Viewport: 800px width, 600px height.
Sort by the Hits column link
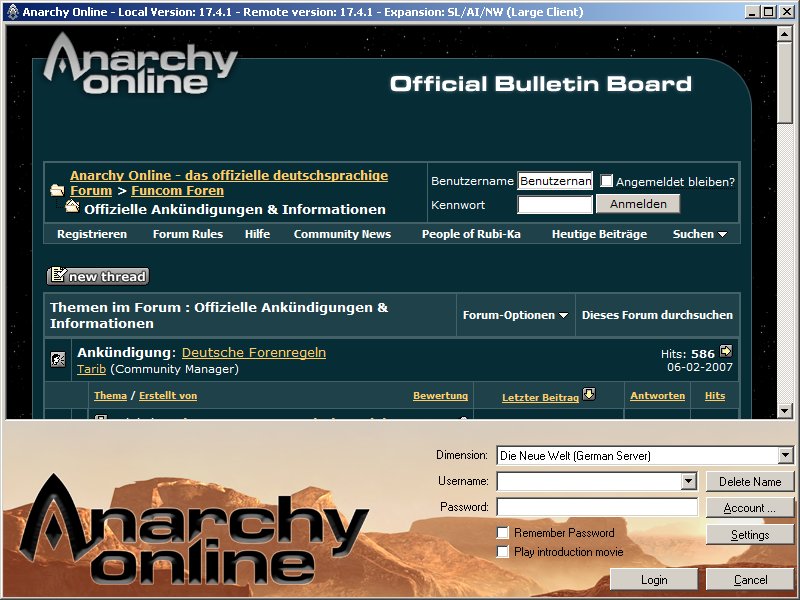pos(715,395)
